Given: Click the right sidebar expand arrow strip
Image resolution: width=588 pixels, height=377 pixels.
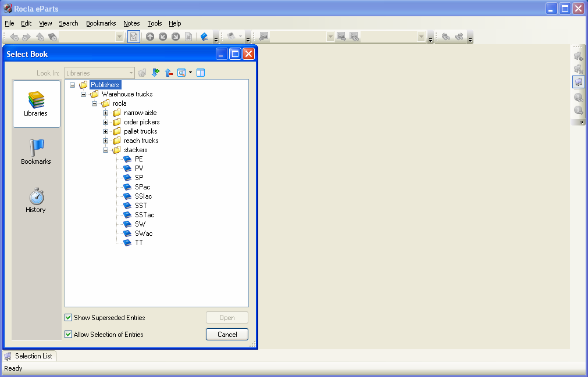Looking at the screenshot, I should point(578,123).
